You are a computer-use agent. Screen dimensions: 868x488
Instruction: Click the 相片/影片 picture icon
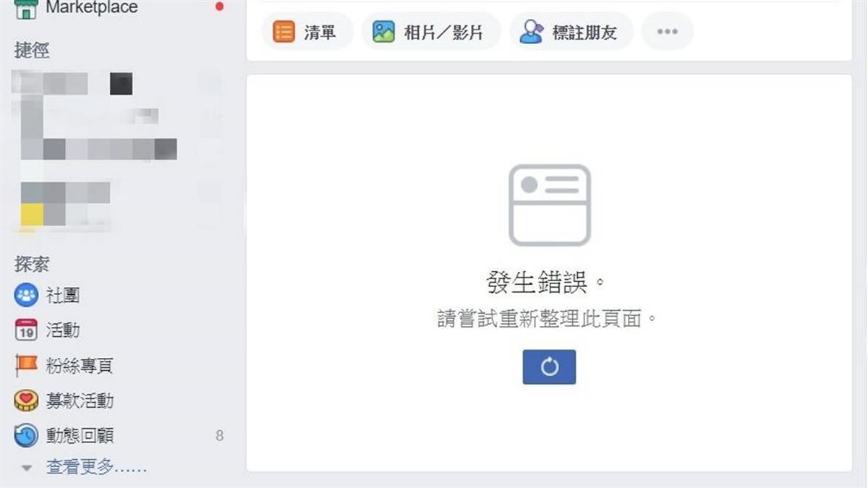click(x=383, y=32)
